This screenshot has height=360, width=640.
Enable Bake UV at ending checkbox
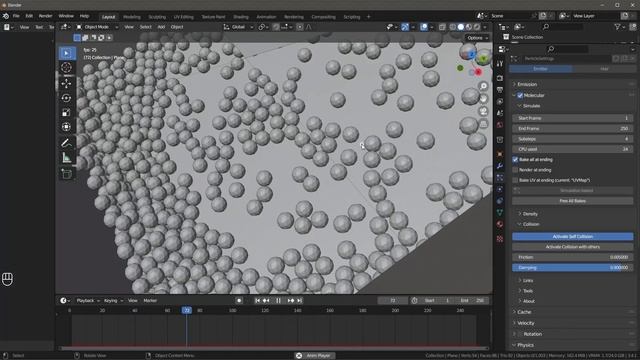click(515, 180)
